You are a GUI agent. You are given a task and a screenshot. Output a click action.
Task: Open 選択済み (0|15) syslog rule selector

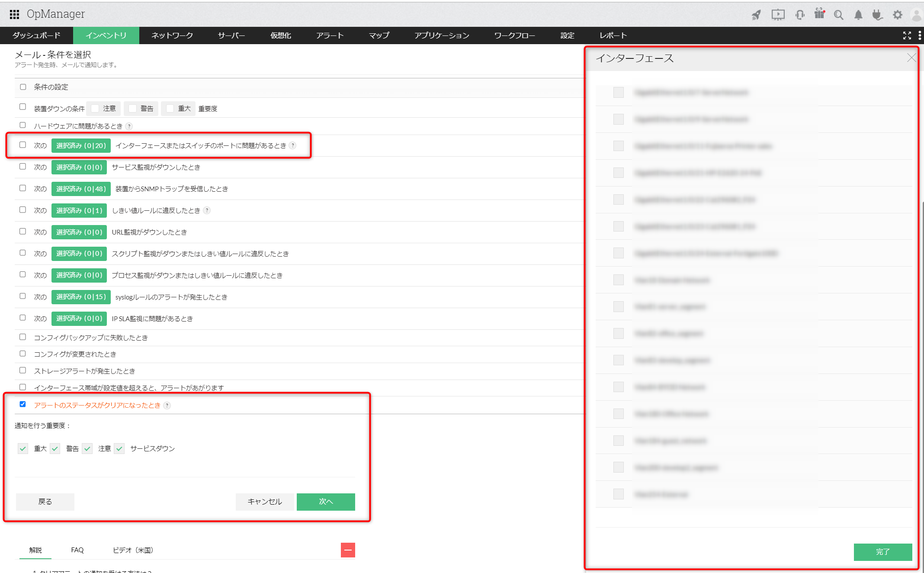tap(81, 297)
